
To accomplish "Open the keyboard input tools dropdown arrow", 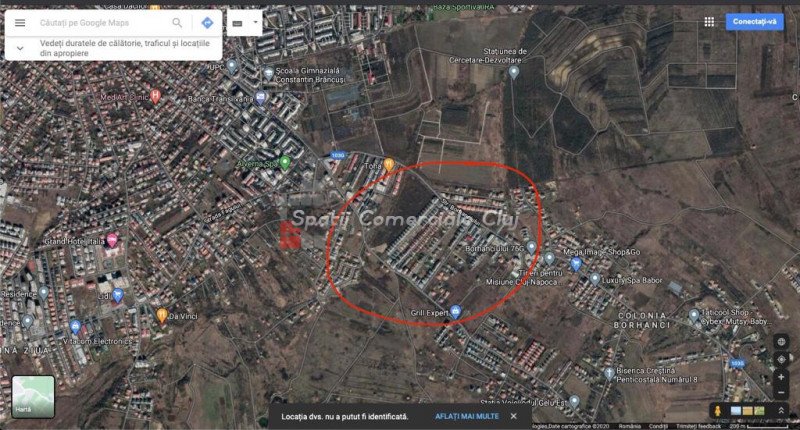I will [x=256, y=23].
